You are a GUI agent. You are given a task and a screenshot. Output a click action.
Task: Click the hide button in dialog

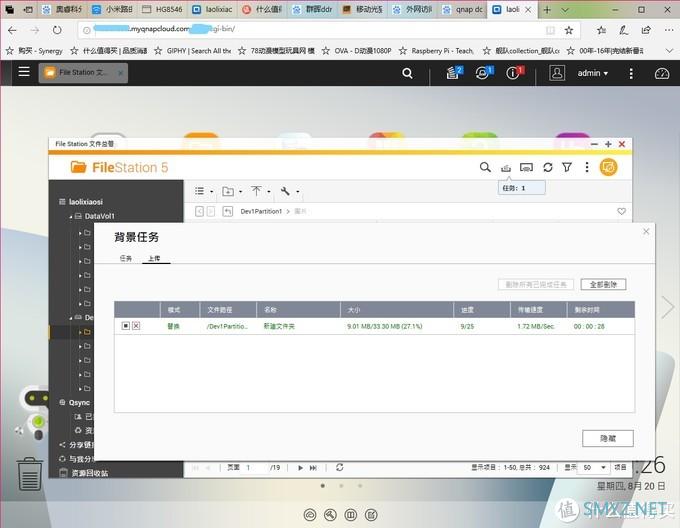(608, 438)
